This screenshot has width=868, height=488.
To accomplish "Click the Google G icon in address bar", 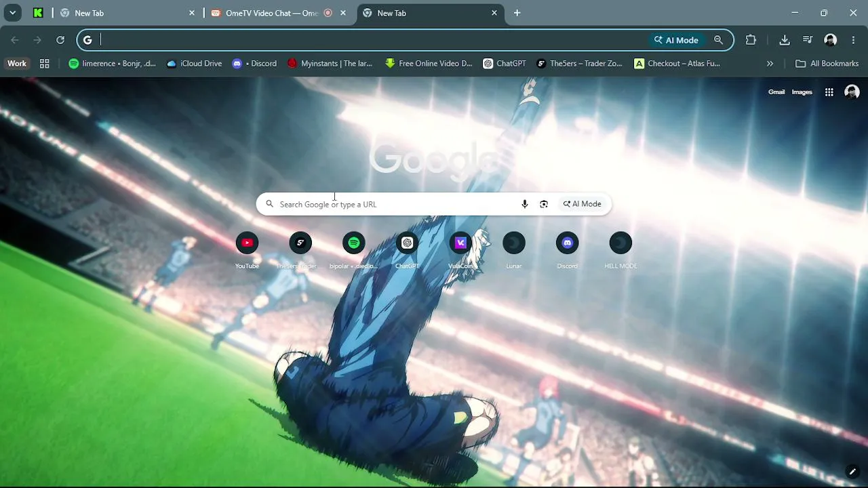I will 87,40.
